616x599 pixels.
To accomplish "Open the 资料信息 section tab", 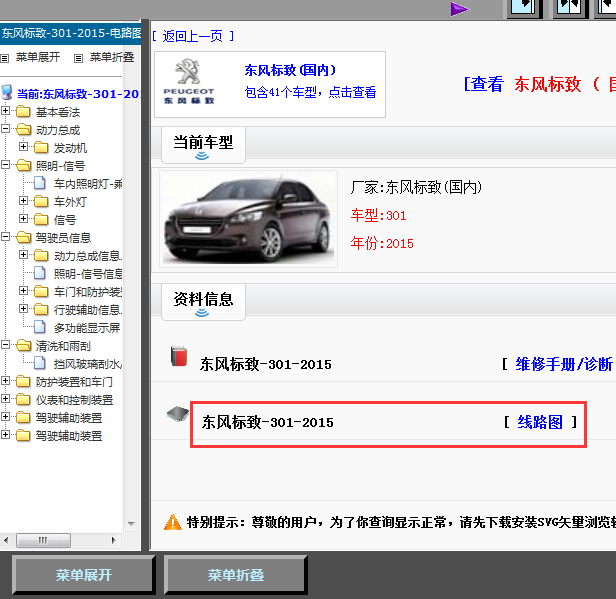I will pyautogui.click(x=203, y=302).
